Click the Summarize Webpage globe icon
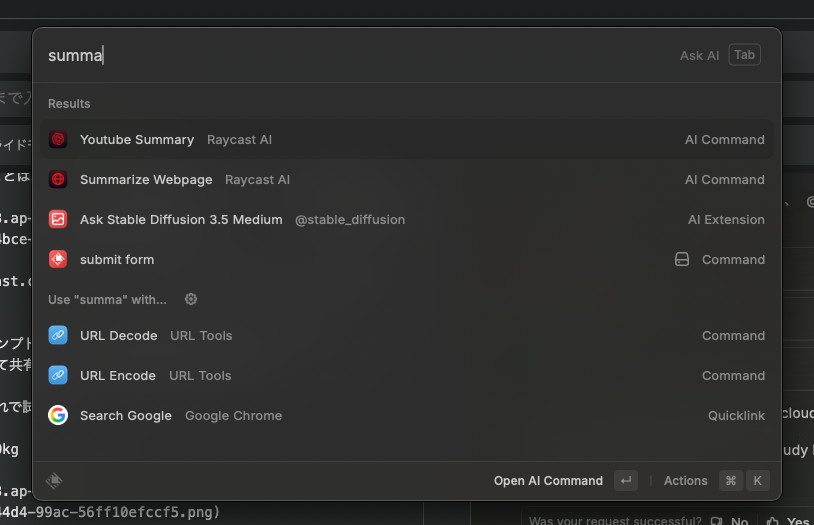 (58, 179)
